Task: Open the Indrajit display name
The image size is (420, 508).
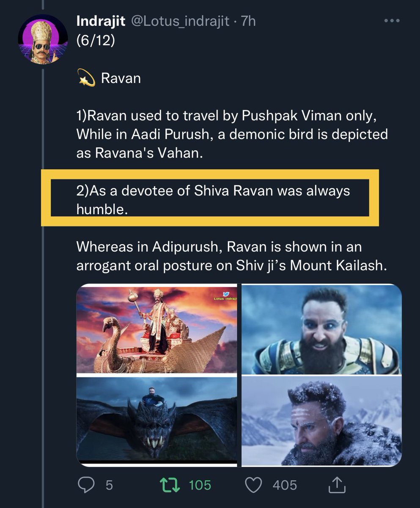Action: [x=101, y=21]
